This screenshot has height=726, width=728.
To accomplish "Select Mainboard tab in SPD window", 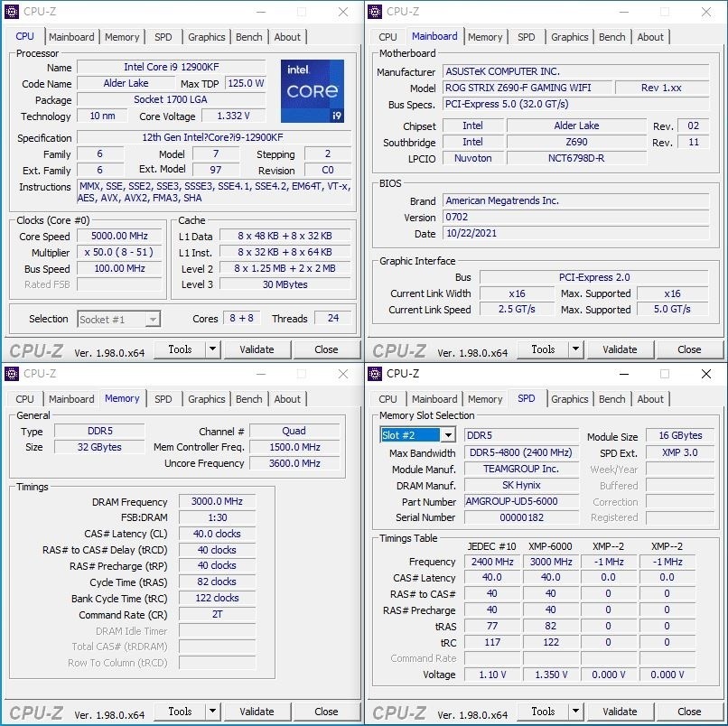I will pos(434,399).
